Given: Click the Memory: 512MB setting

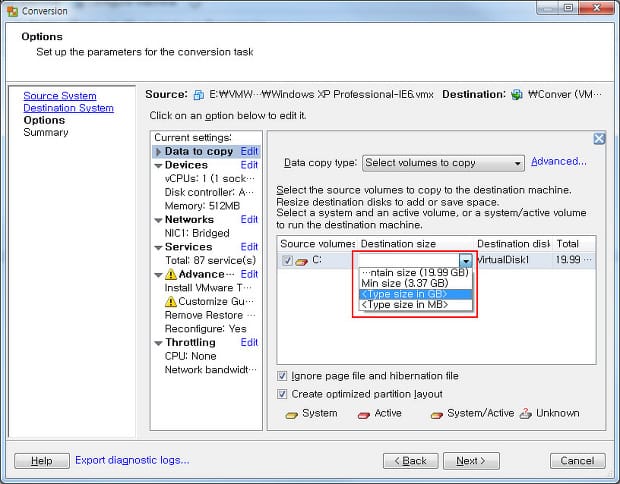Looking at the screenshot, I should [202, 206].
